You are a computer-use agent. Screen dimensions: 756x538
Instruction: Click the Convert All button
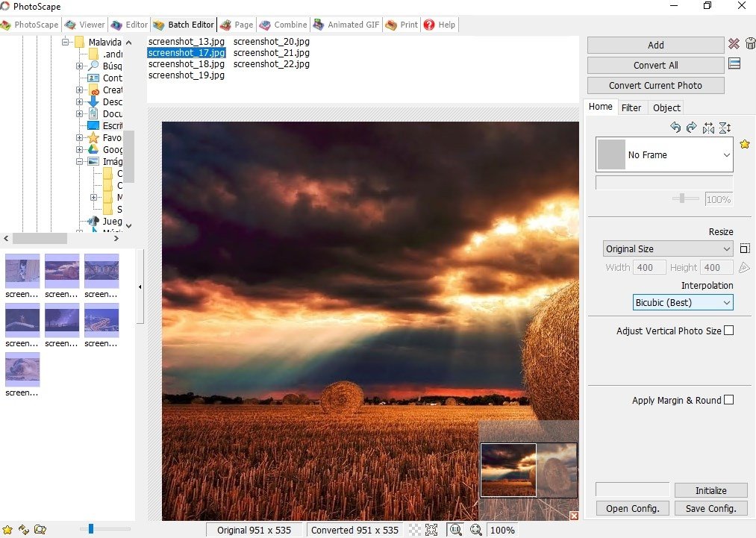655,65
